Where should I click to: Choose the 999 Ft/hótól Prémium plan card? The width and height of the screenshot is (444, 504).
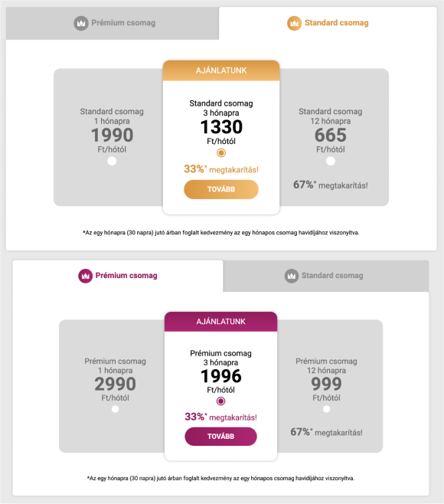click(330, 386)
